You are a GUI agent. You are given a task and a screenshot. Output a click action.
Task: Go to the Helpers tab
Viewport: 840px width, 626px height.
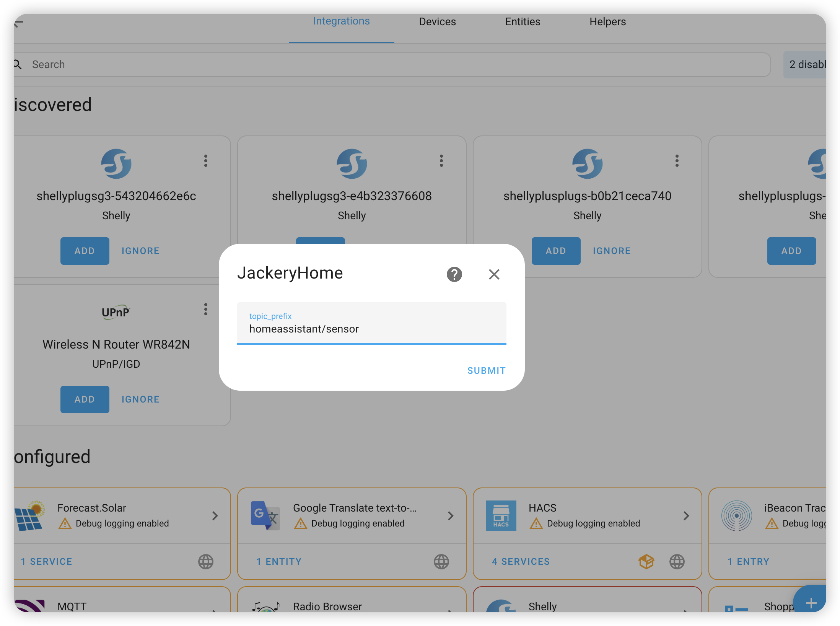tap(608, 22)
